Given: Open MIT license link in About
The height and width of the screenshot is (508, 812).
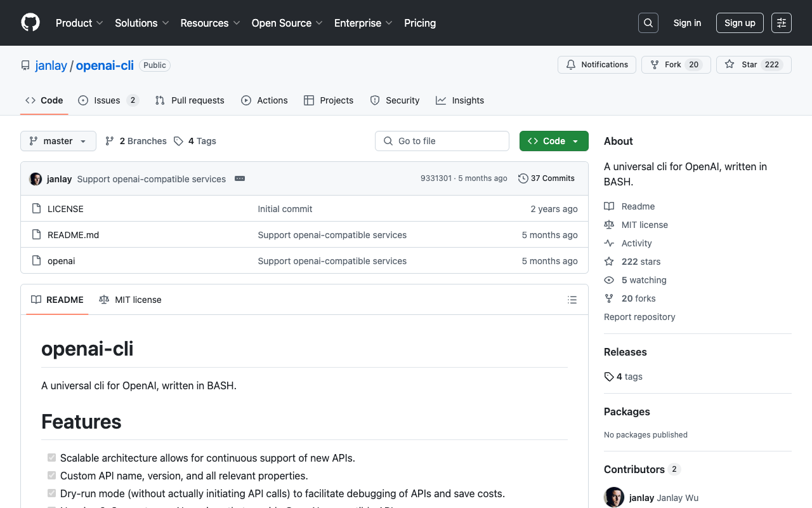Looking at the screenshot, I should pos(636,225).
